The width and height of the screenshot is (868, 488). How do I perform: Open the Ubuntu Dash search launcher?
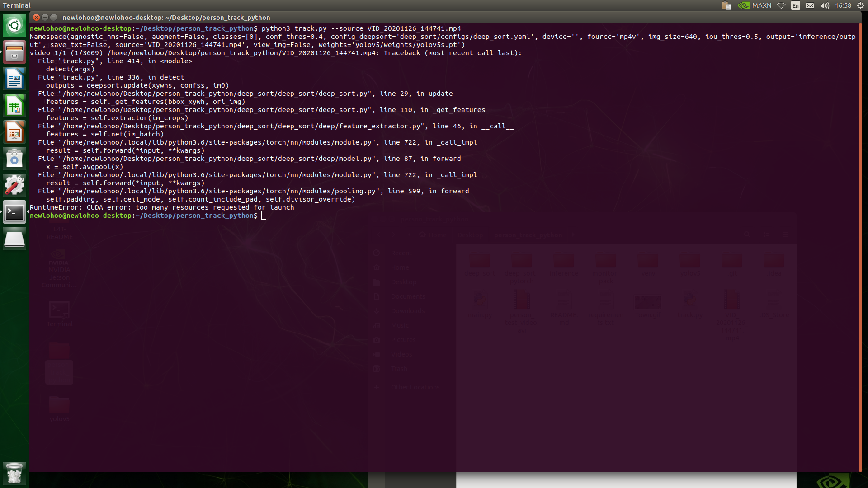point(14,25)
